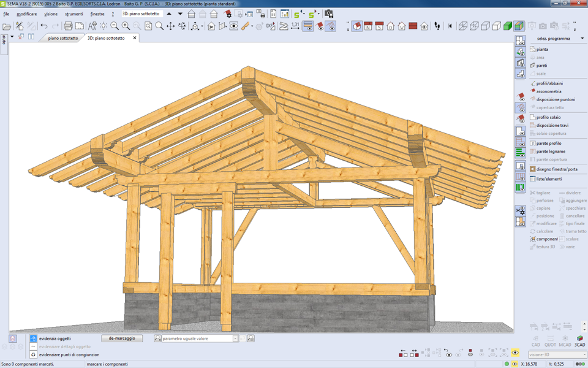588x368 pixels.
Task: Toggle the yellow eye visibility button
Action: pyautogui.click(x=515, y=353)
